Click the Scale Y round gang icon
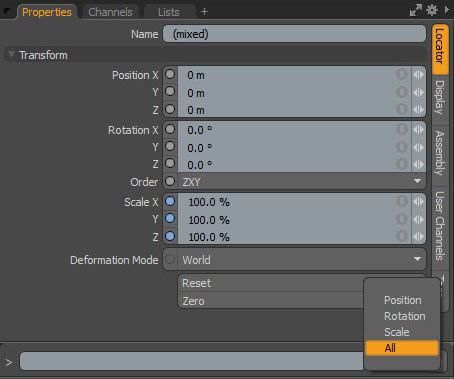Image resolution: width=454 pixels, height=379 pixels. tap(402, 219)
